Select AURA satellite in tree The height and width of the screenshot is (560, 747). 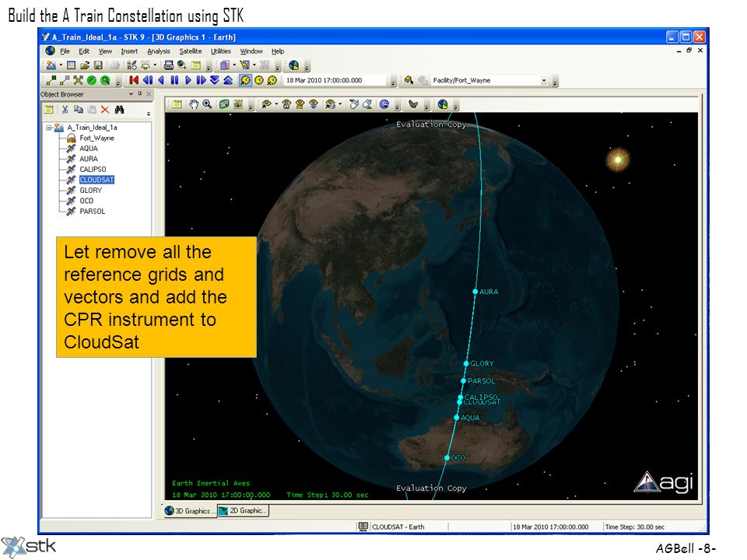click(x=89, y=159)
